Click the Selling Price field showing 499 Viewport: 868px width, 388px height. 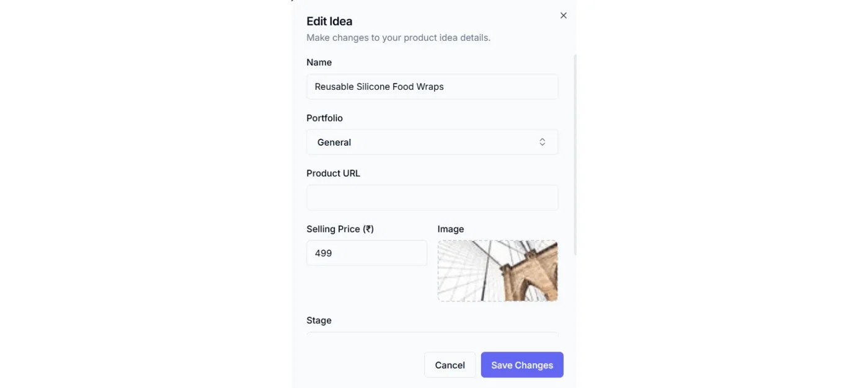tap(366, 253)
